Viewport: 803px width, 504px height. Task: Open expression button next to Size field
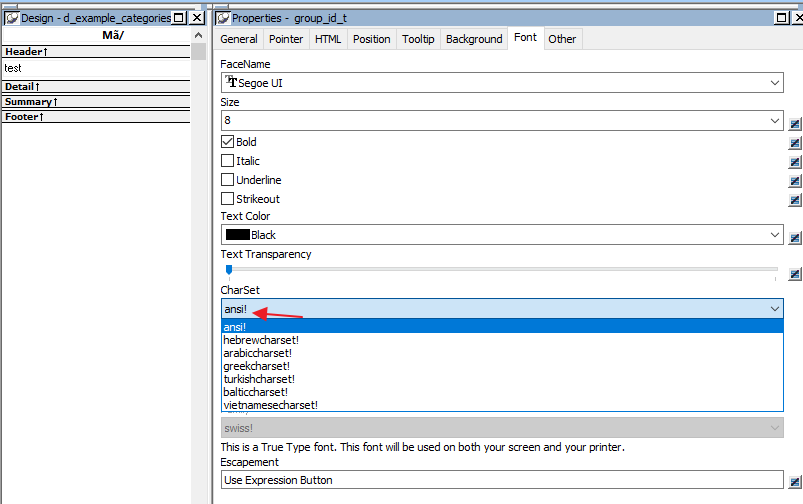(795, 124)
